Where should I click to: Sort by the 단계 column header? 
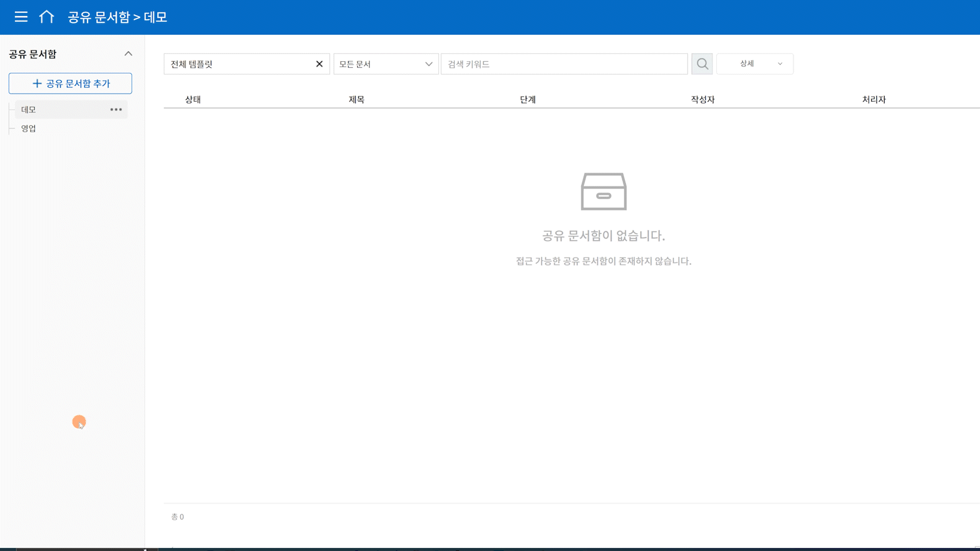coord(528,99)
